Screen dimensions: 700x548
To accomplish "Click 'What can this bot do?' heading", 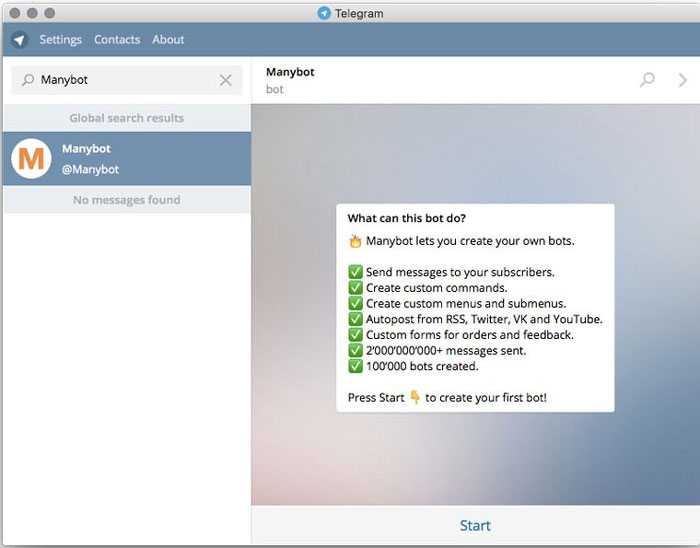I will 407,218.
